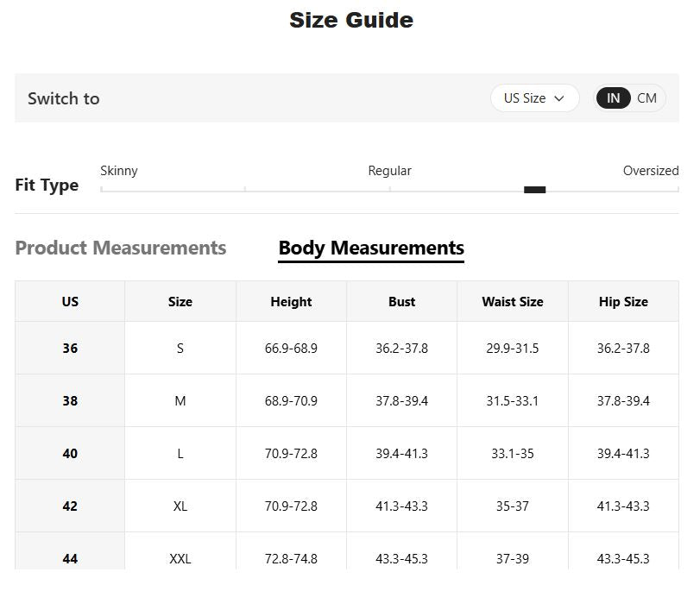Viewport: 700px width, 591px height.
Task: Open the US Size dropdown
Action: (534, 97)
